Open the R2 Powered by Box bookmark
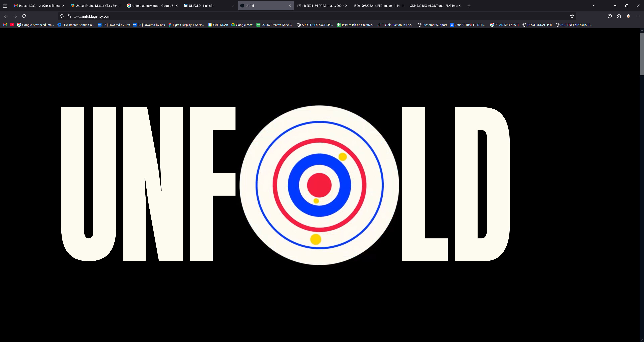This screenshot has height=342, width=644. (114, 25)
